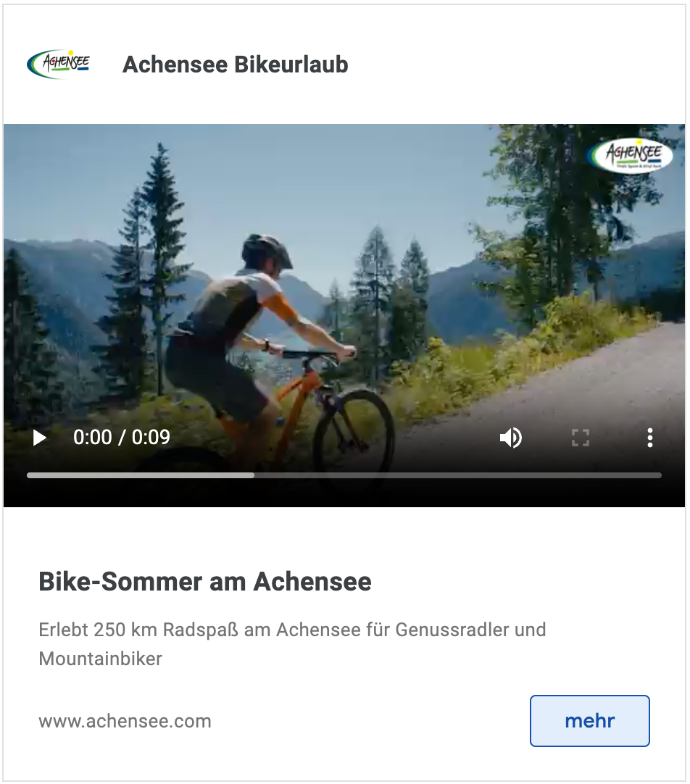Click the 0:00 / 0:09 time display
Image resolution: width=690 pixels, height=784 pixels.
click(122, 438)
